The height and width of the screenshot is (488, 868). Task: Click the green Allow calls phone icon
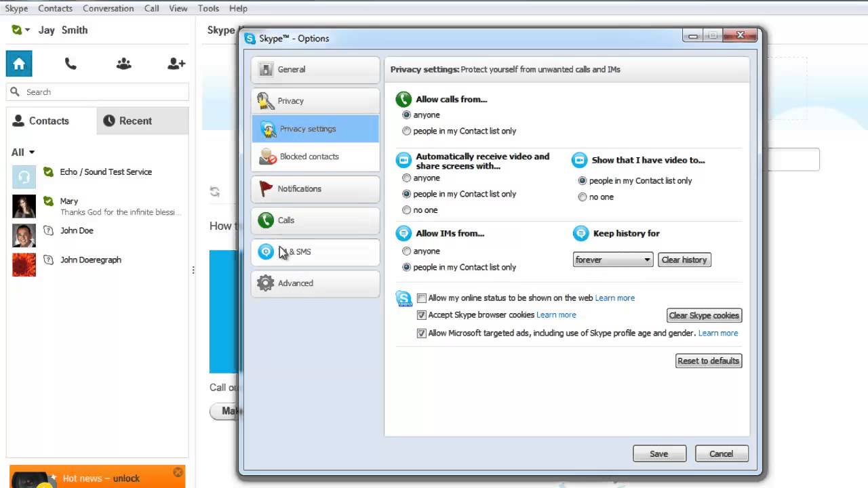(x=403, y=100)
